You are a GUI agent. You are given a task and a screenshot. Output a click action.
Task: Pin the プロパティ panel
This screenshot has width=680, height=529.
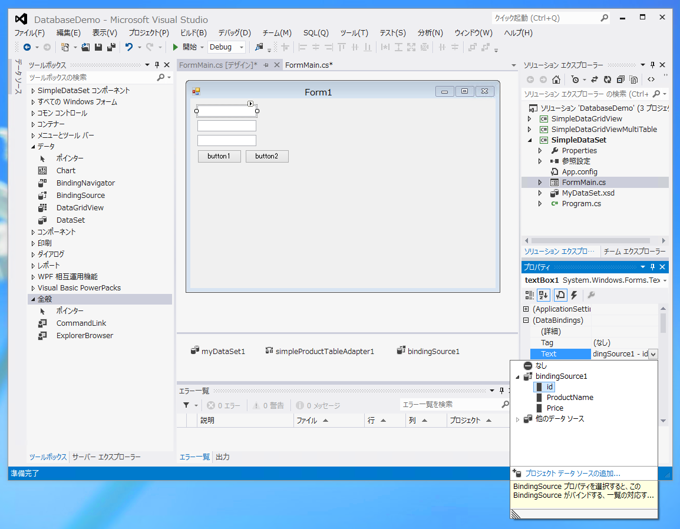pos(652,267)
